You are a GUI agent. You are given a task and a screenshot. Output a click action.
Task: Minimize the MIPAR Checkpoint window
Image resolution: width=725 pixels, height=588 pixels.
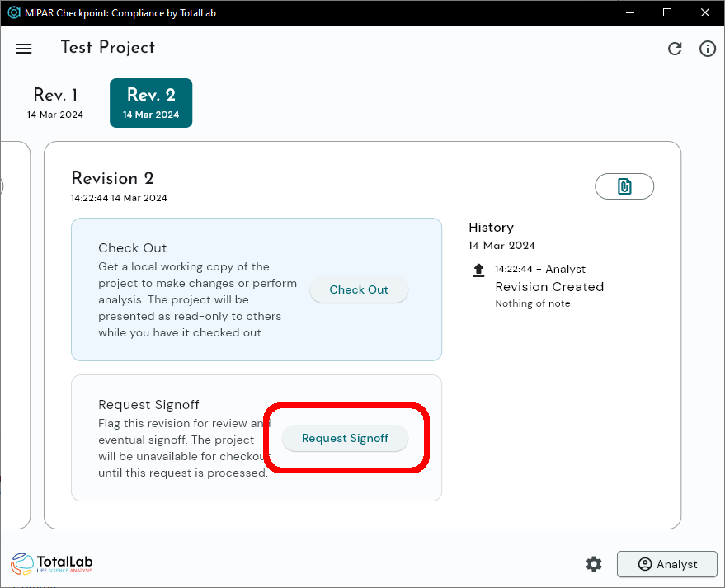630,12
